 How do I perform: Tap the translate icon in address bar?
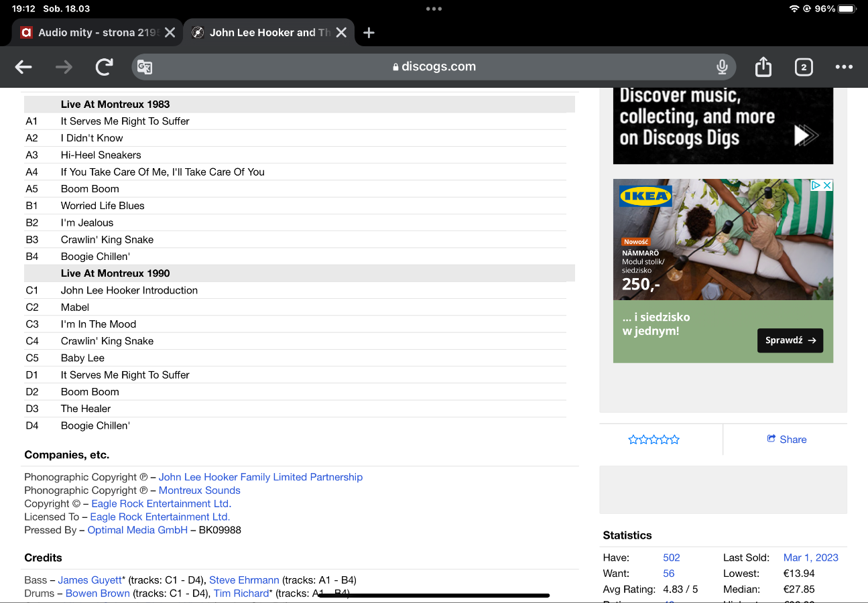tap(145, 67)
